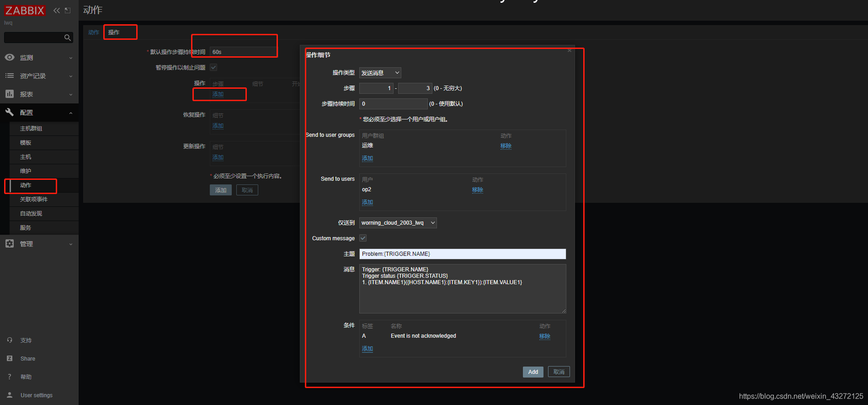Click the ZABBIX logo

click(x=25, y=11)
